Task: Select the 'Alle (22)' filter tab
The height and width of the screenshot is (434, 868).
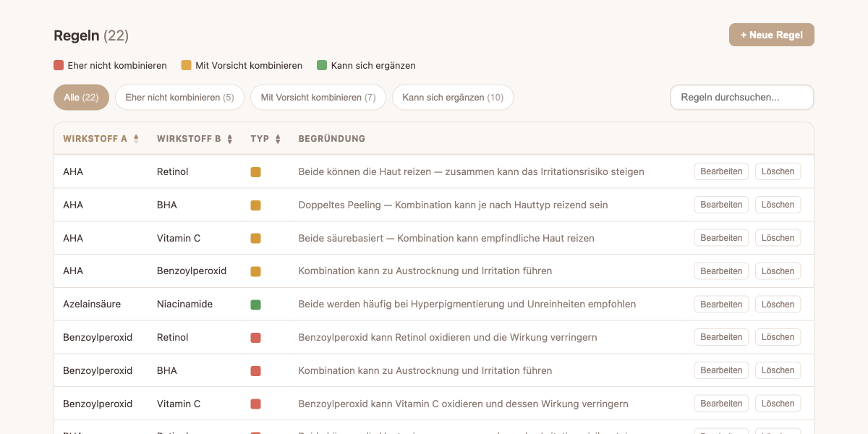Action: click(x=81, y=97)
